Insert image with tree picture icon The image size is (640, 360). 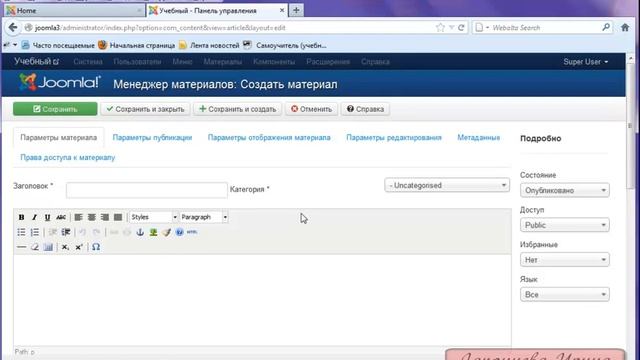153,232
